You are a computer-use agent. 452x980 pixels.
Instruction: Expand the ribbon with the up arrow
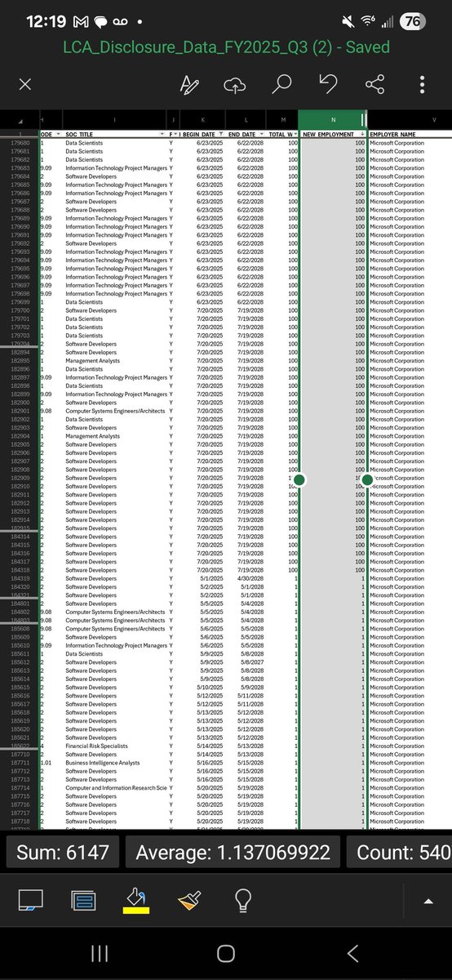coord(428,900)
